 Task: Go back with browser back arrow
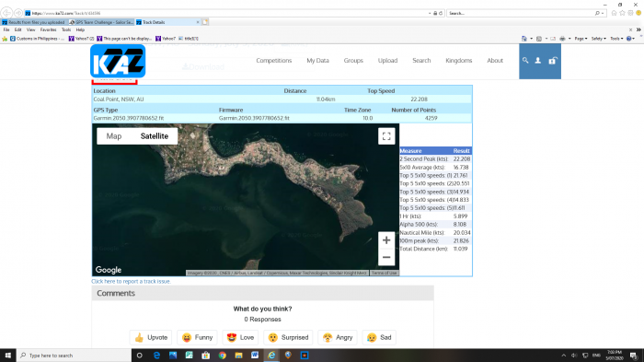6,13
